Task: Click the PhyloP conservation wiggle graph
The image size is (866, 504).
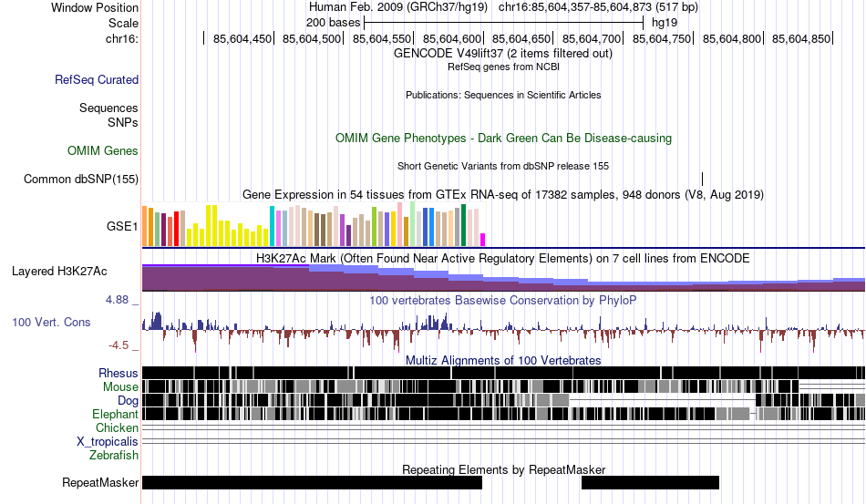Action: pyautogui.click(x=503, y=330)
